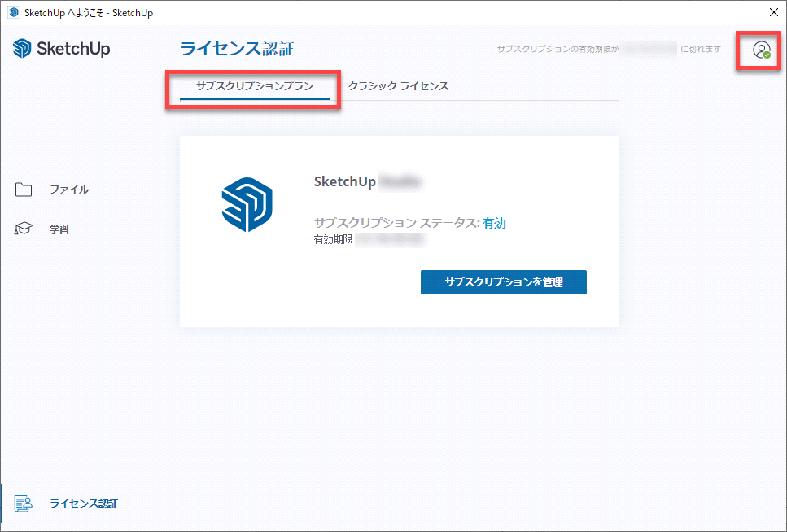
Task: Click the folder icon beside ファイル
Action: coord(24,190)
